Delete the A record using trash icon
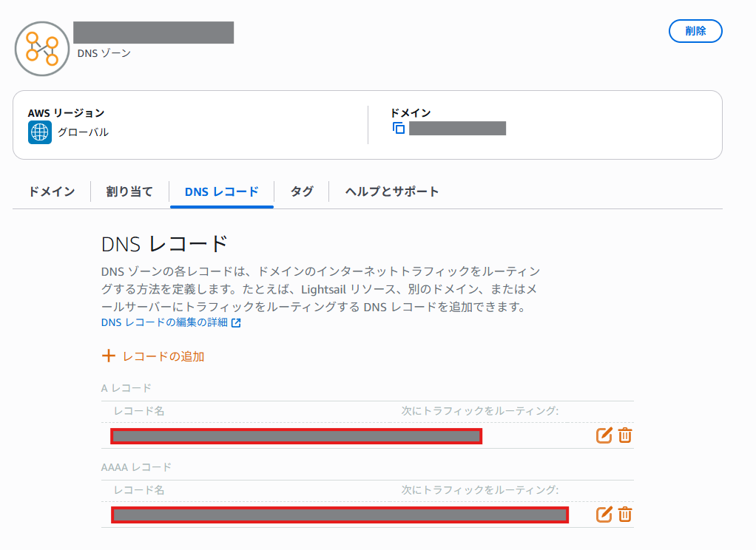Image resolution: width=756 pixels, height=550 pixels. (625, 435)
